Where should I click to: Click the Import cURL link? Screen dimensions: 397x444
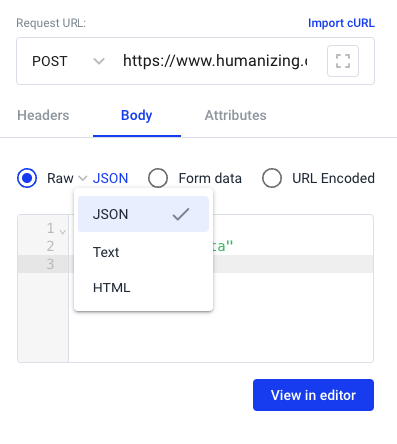pos(341,23)
